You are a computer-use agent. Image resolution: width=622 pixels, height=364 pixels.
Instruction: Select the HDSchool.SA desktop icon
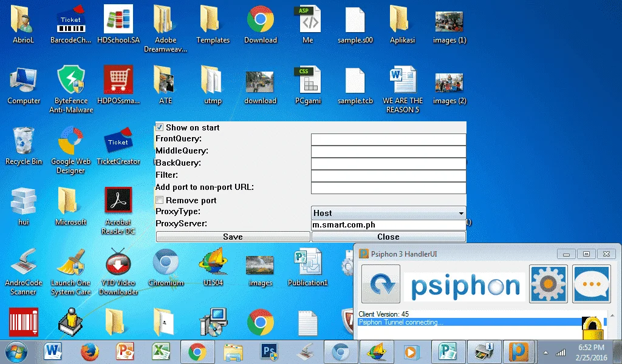pyautogui.click(x=118, y=24)
